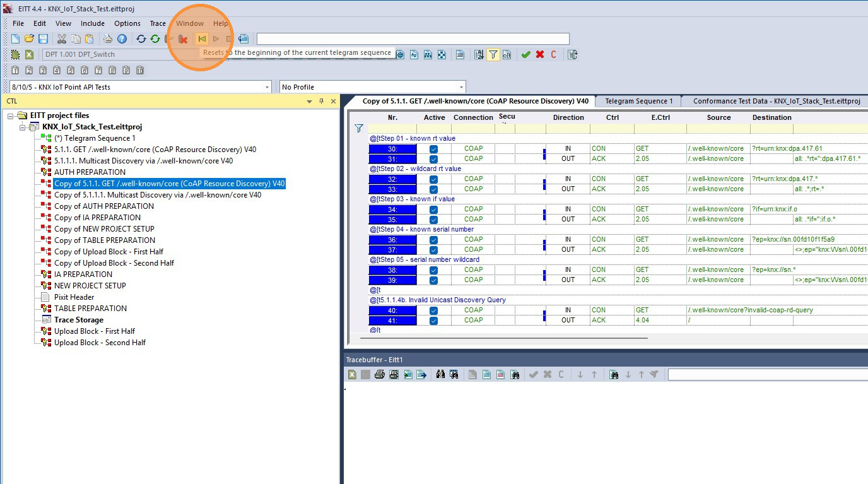Uncheck the Active checkbox for row 30
Image resolution: width=868 pixels, height=484 pixels.
[433, 149]
